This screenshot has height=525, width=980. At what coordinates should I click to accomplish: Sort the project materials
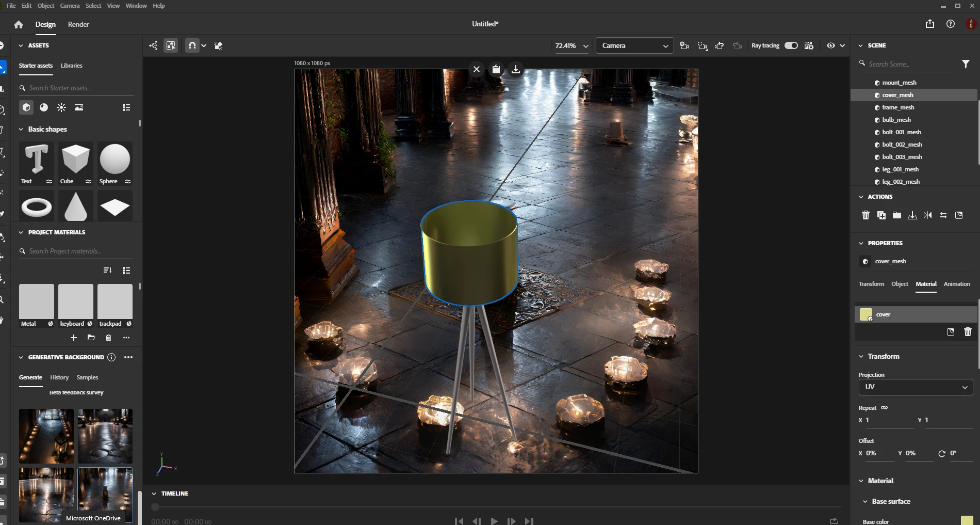[107, 271]
